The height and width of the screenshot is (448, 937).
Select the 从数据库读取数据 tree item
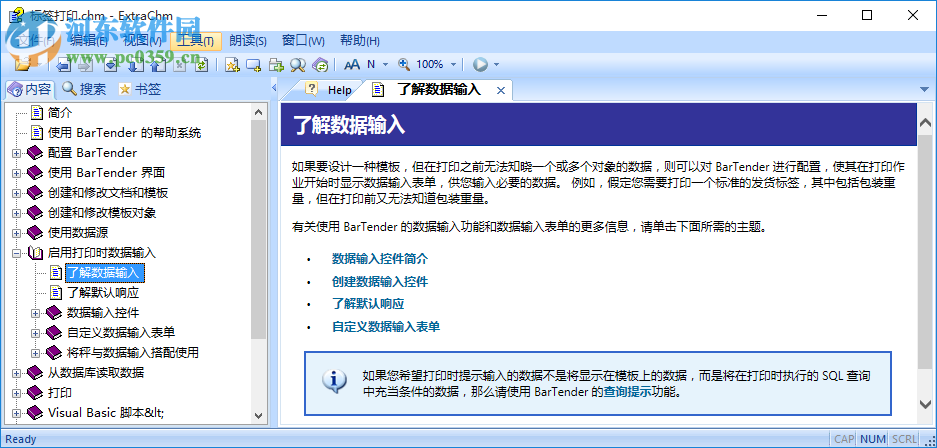[x=96, y=373]
